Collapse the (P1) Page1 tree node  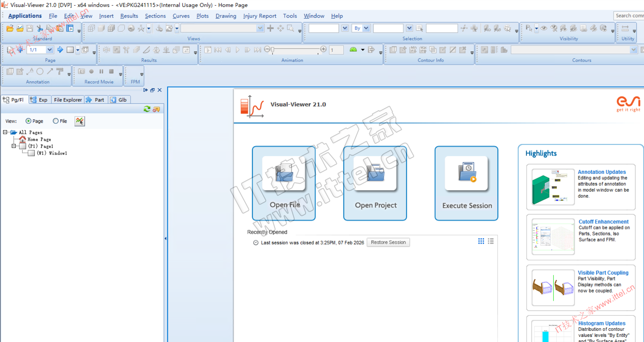(x=14, y=146)
